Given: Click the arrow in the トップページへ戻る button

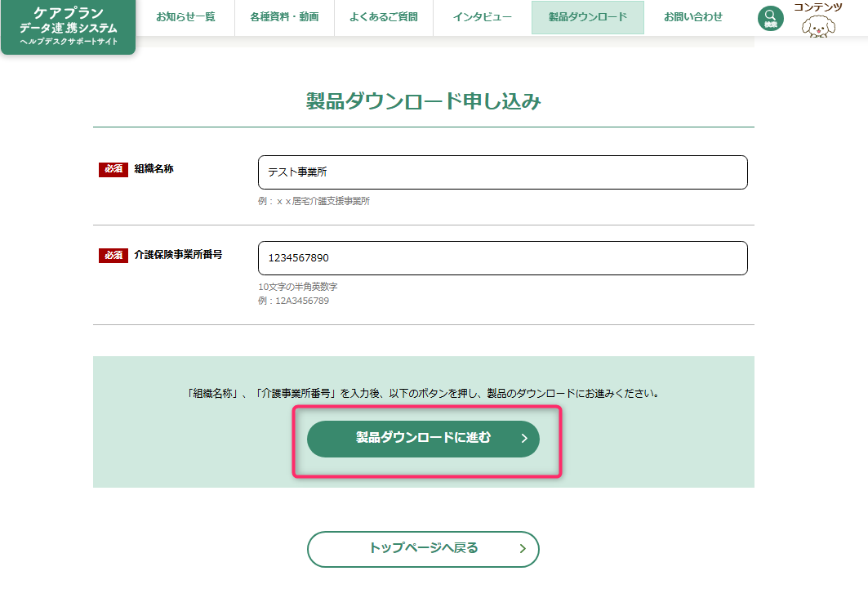Looking at the screenshot, I should click(x=523, y=549).
